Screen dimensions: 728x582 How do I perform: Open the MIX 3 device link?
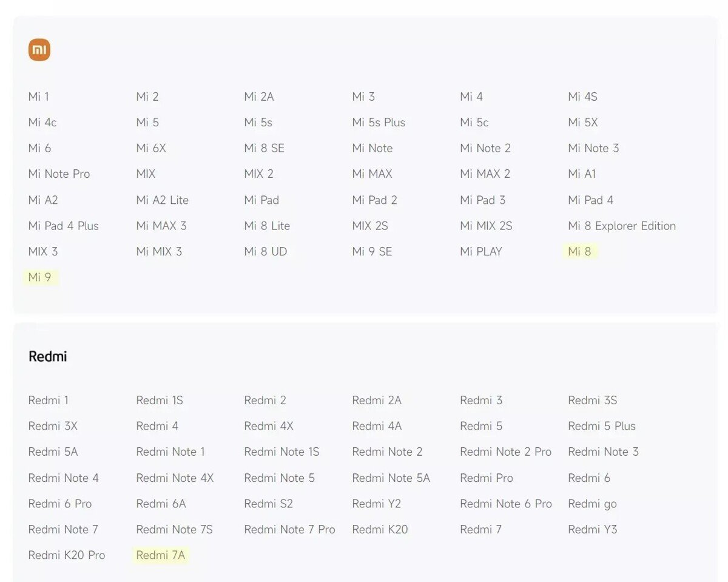pyautogui.click(x=43, y=251)
